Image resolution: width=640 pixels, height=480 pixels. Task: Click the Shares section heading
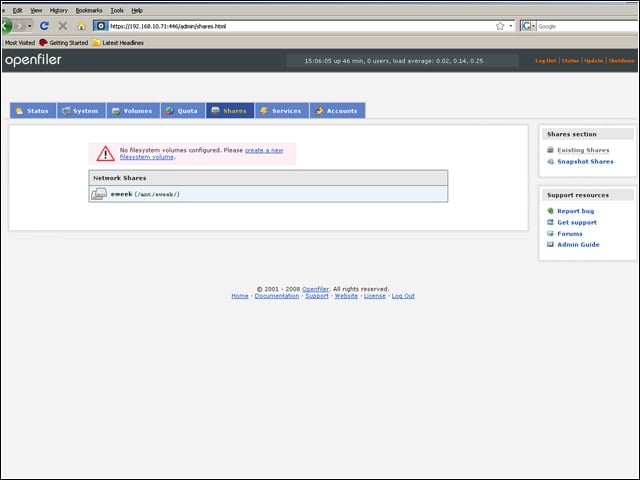pos(571,134)
